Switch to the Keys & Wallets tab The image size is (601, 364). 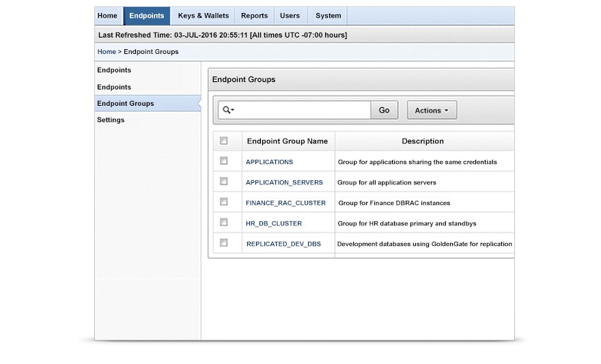point(203,16)
